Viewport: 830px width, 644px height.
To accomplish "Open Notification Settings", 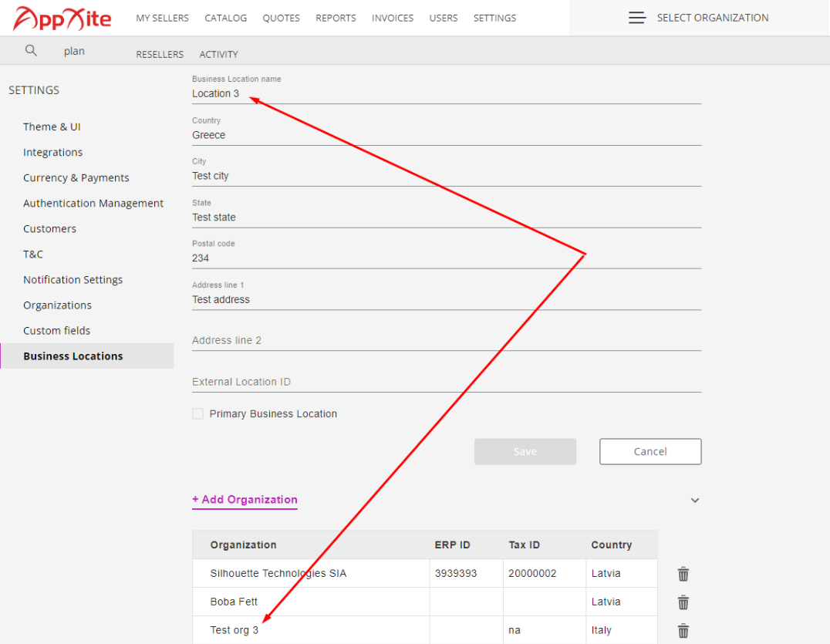I will click(x=73, y=279).
